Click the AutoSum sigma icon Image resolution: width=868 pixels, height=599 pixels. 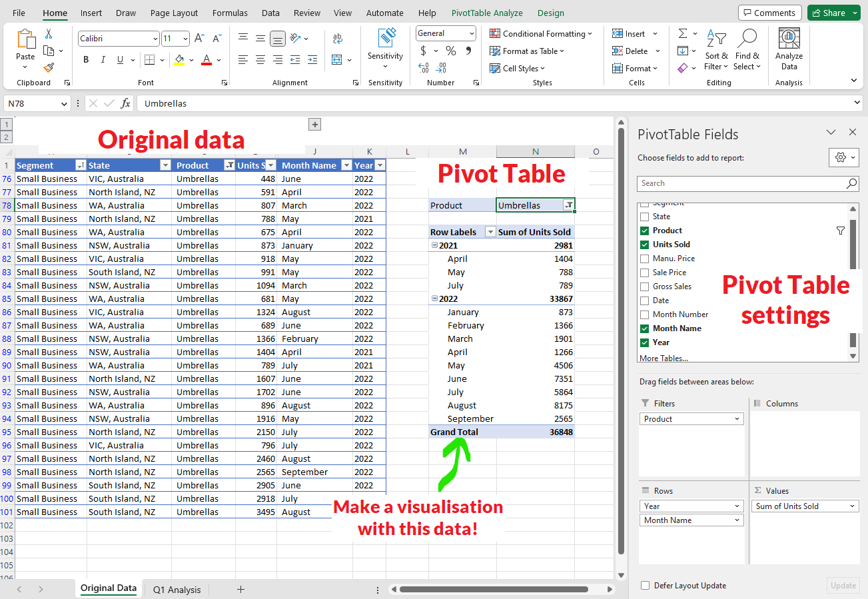(x=683, y=34)
